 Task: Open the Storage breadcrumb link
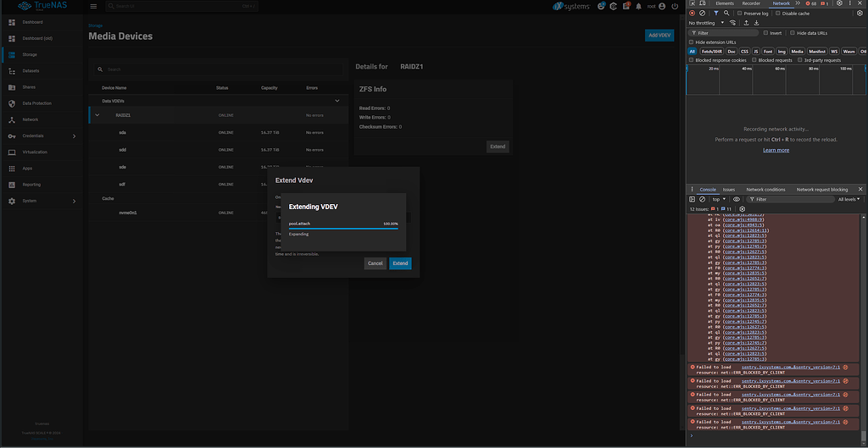95,25
